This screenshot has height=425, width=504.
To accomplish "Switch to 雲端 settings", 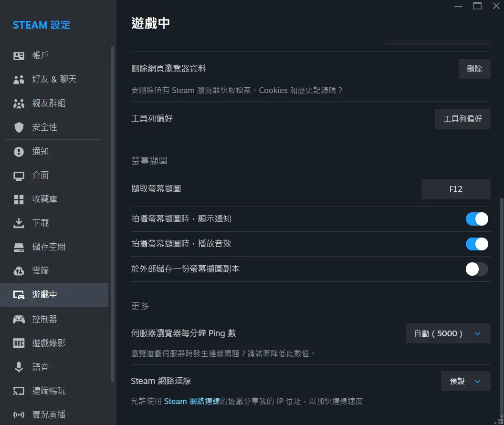I will coord(54,270).
